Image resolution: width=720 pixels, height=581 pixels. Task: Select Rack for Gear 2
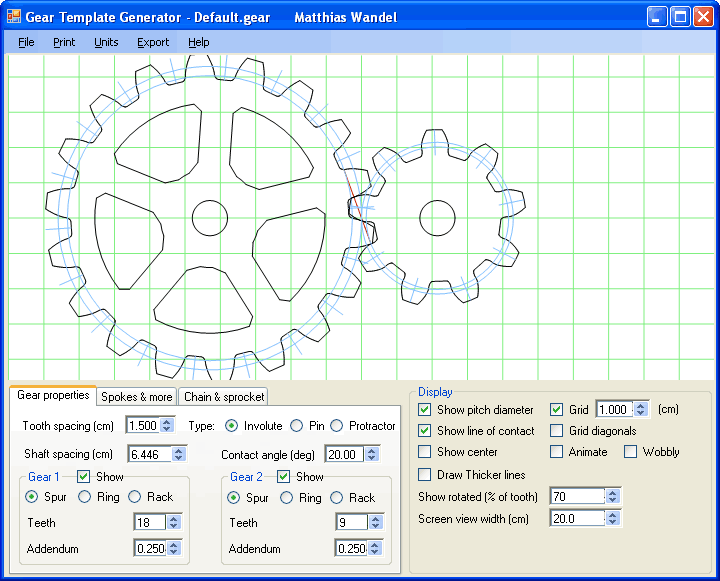click(x=337, y=497)
